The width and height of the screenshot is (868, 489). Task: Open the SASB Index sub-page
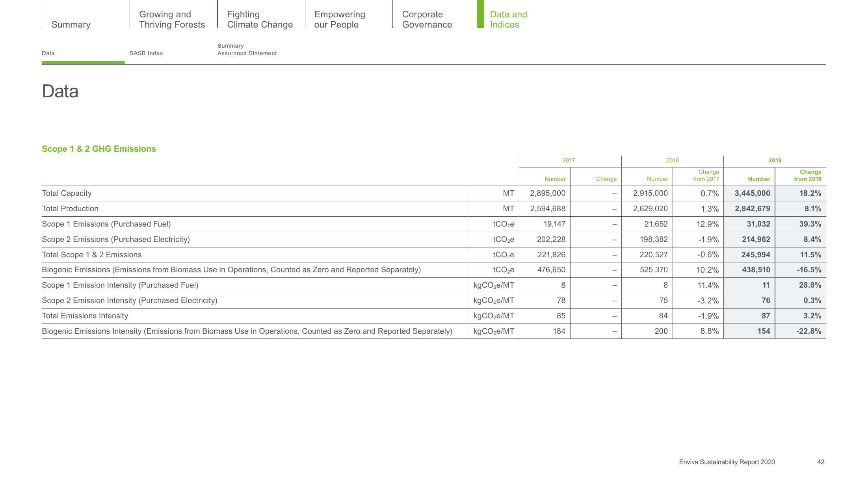click(x=146, y=53)
